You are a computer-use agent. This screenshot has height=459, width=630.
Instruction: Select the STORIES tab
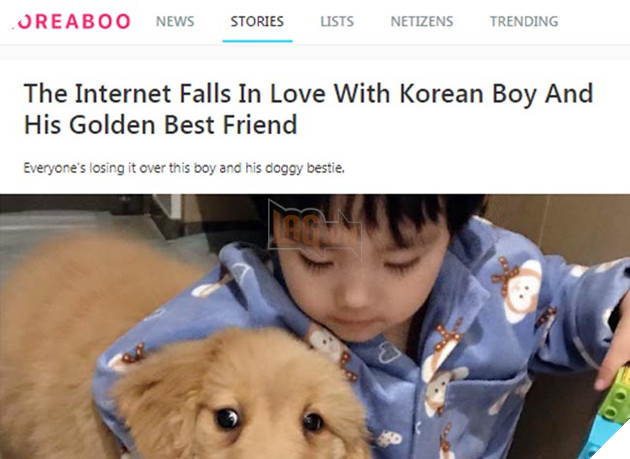[257, 21]
